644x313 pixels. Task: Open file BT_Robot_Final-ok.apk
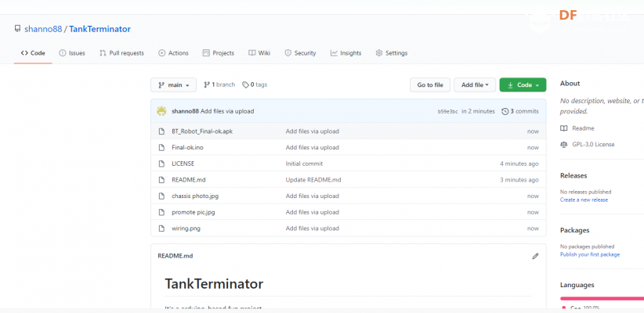point(202,131)
